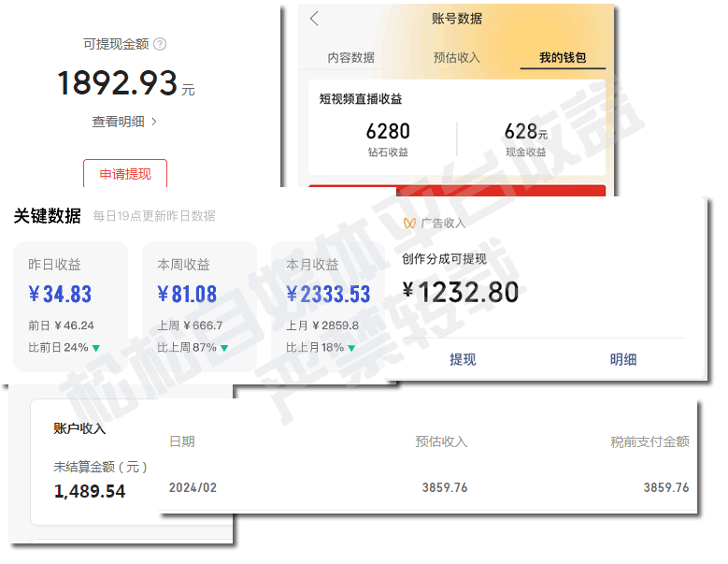Click the 广告收入 butterfly logo icon
The width and height of the screenshot is (728, 564).
(409, 224)
